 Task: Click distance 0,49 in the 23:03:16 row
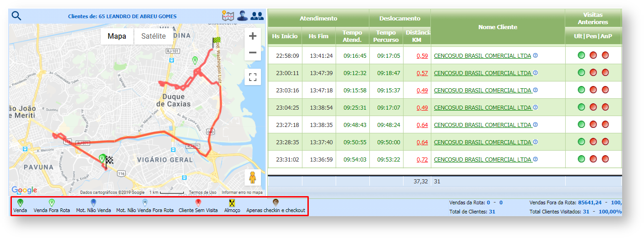pos(422,91)
